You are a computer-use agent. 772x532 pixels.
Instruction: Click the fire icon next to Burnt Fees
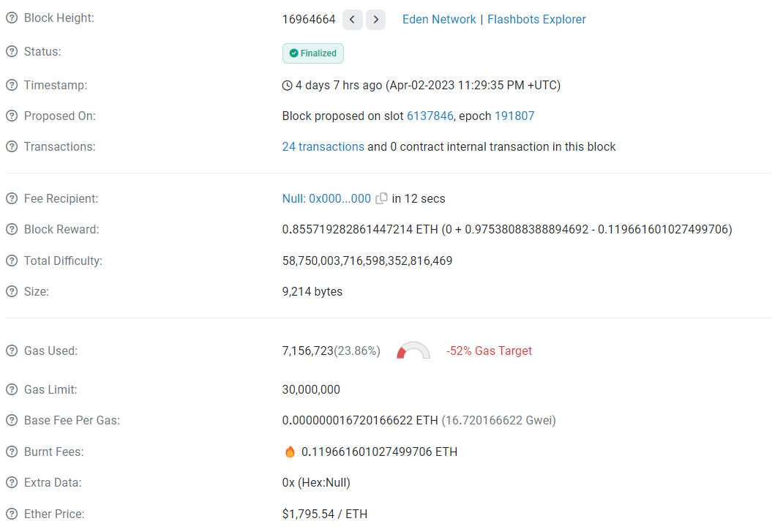290,451
